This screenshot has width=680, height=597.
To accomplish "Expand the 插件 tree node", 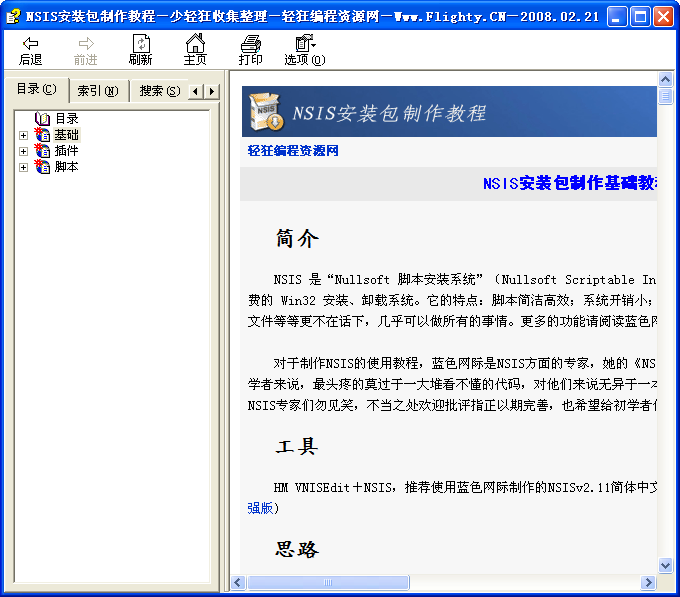I will (23, 151).
